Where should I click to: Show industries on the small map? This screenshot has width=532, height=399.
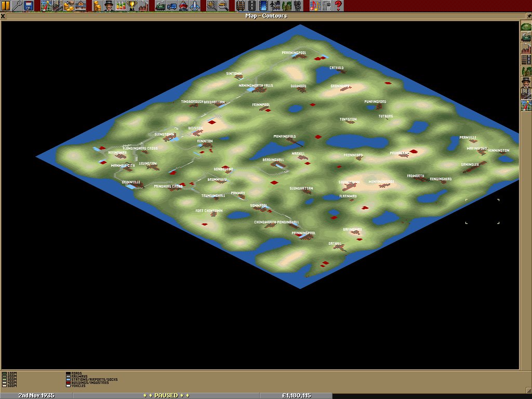click(526, 48)
